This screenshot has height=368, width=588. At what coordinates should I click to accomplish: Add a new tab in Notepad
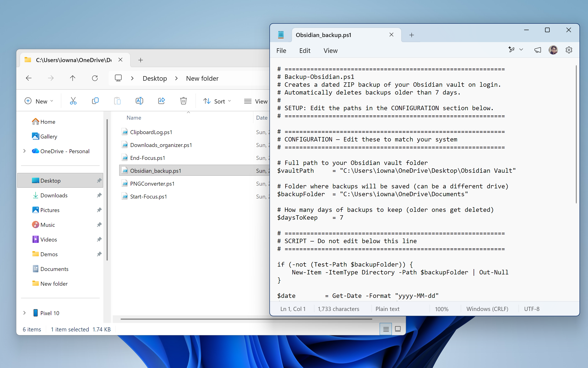point(412,35)
